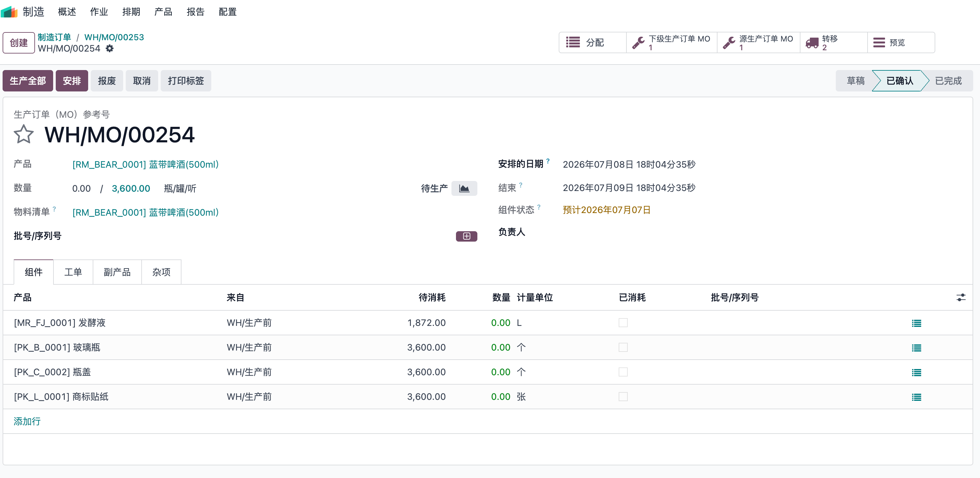Check 已消耗 checkbox for 玻璃瓶
Image resolution: width=980 pixels, height=478 pixels.
(x=623, y=347)
